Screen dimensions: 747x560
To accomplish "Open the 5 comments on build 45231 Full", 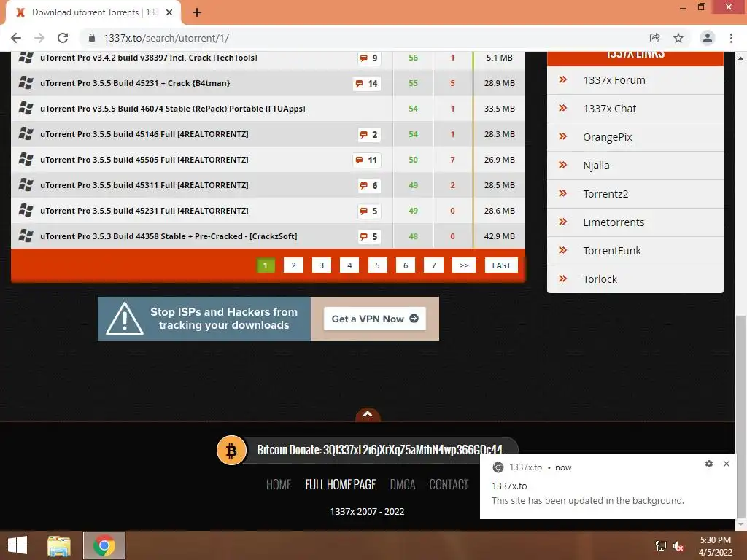I will coord(368,211).
